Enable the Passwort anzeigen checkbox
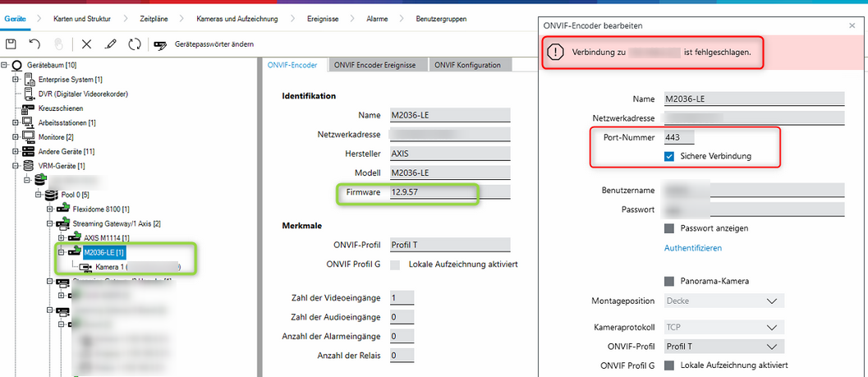This screenshot has height=377, width=868. pos(669,228)
